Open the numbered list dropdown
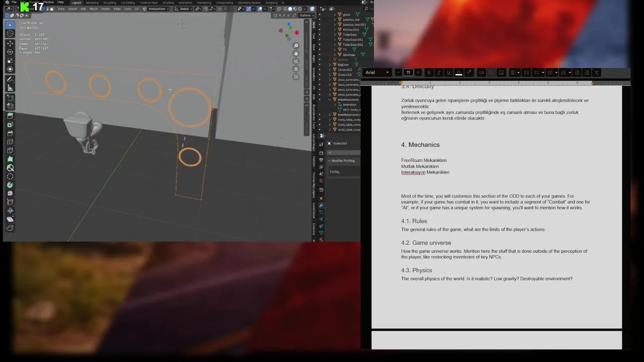The height and width of the screenshot is (362, 644). [566, 72]
